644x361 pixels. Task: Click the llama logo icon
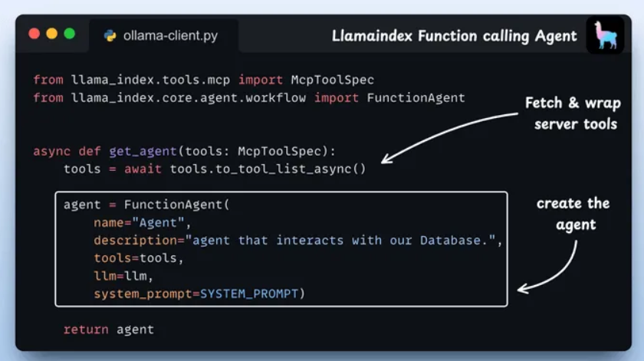pyautogui.click(x=606, y=35)
